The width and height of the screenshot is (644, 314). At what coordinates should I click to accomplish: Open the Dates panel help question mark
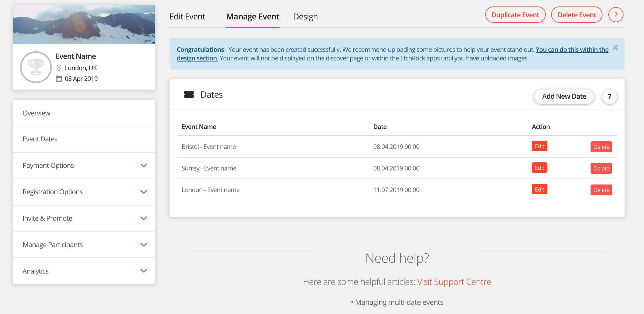pos(609,97)
